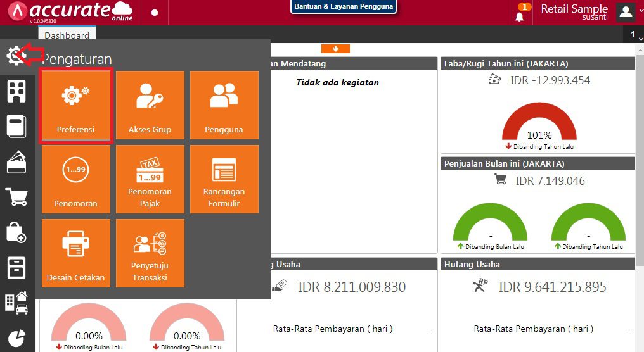
Task: Open the Preferensi tile
Action: [76, 105]
